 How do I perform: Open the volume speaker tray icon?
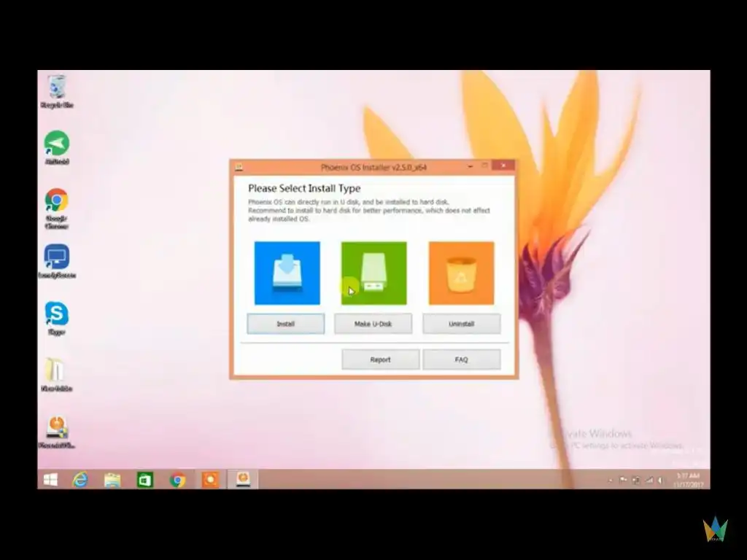coord(660,480)
